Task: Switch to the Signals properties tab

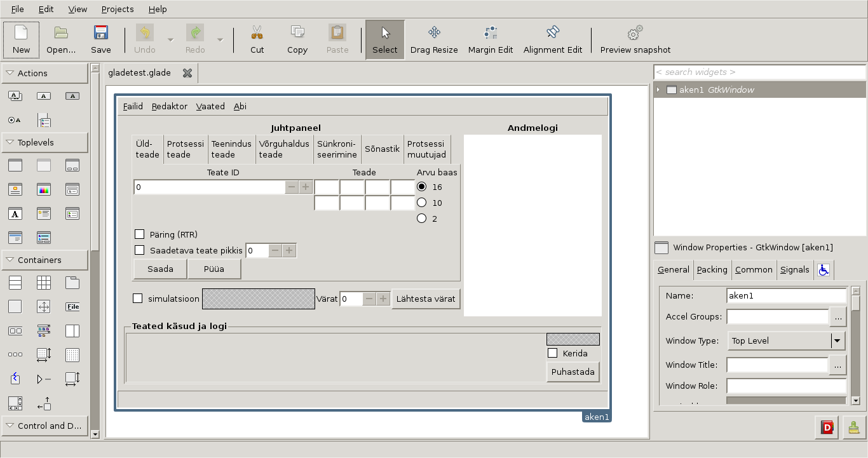Action: (794, 270)
